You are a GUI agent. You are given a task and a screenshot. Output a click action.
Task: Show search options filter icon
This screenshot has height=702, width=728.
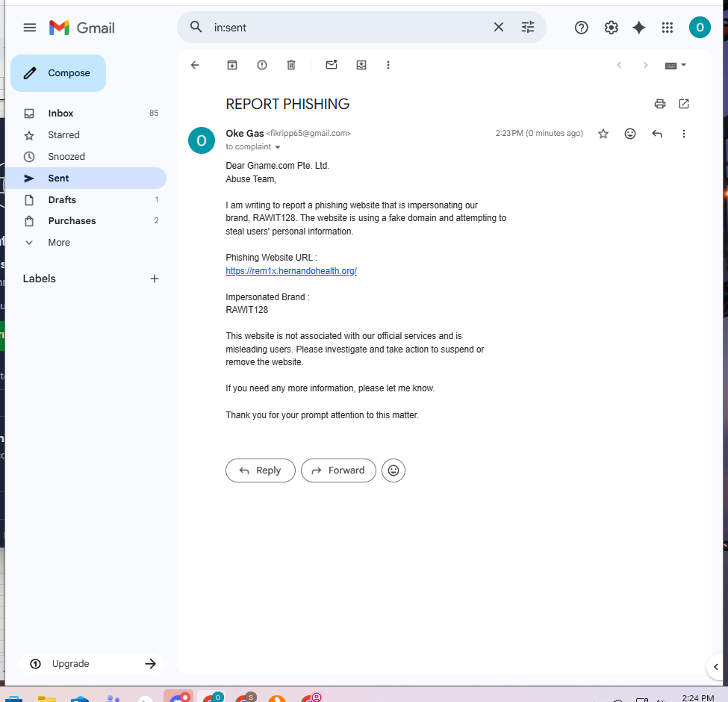point(528,28)
